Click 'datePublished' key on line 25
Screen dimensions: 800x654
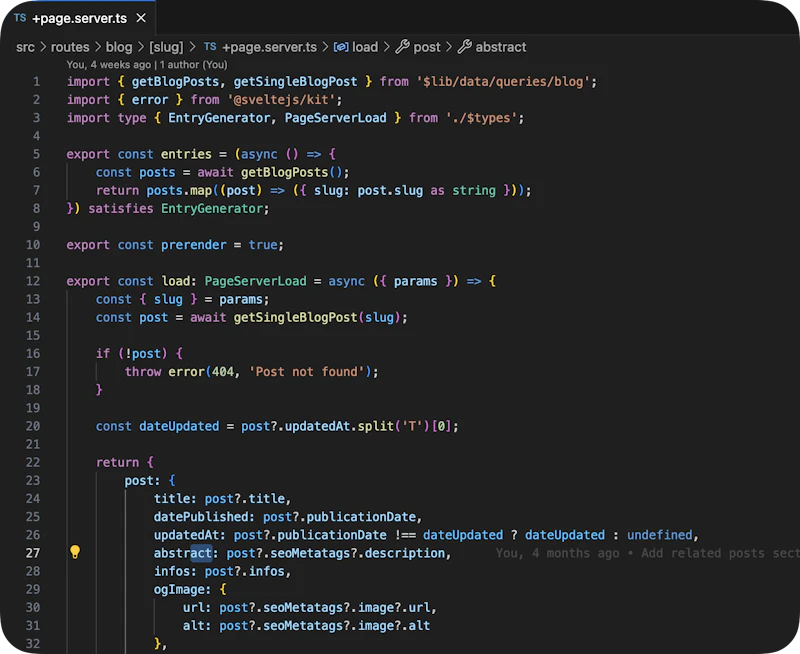click(201, 517)
